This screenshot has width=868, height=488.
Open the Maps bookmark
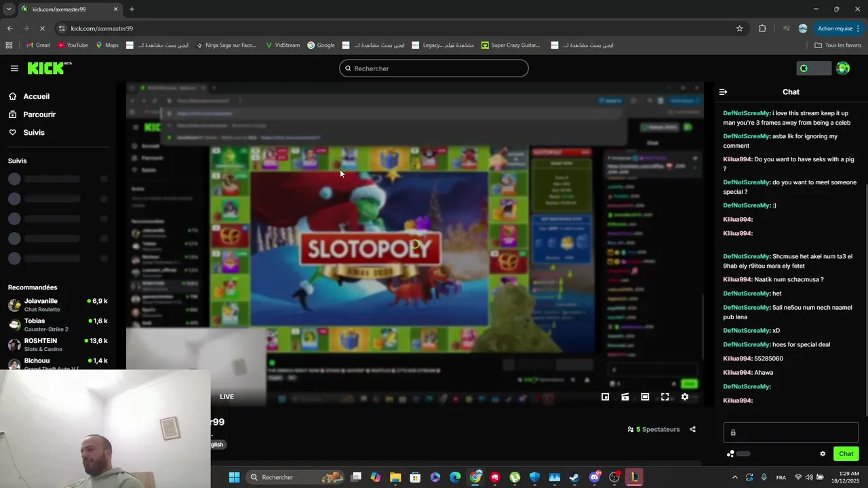[107, 45]
